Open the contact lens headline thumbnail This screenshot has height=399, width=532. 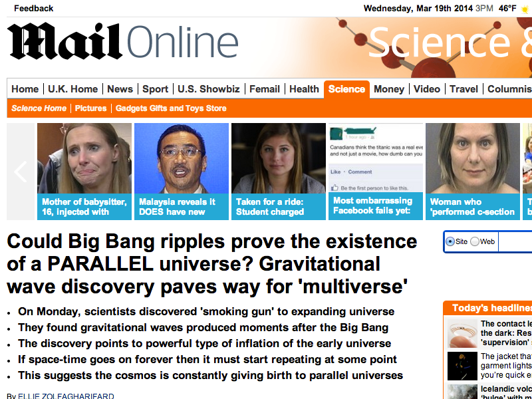[462, 333]
